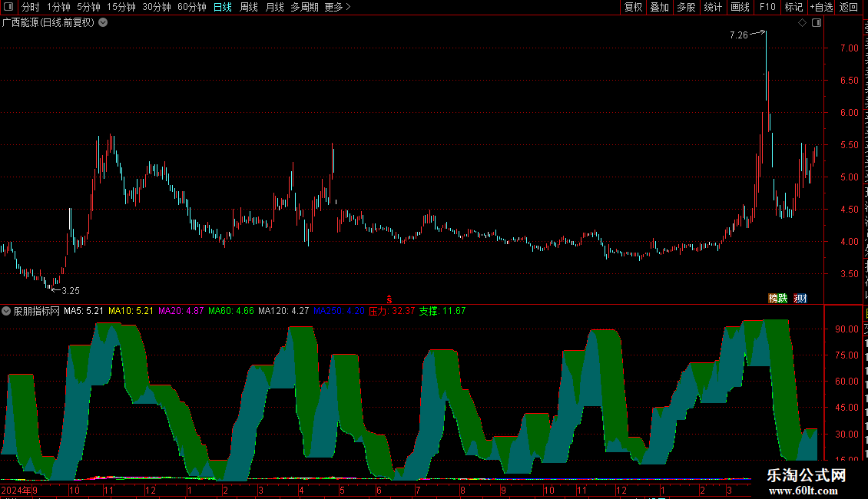The width and height of the screenshot is (868, 499).
Task: Click the 复权 adjustment button
Action: coord(633,7)
